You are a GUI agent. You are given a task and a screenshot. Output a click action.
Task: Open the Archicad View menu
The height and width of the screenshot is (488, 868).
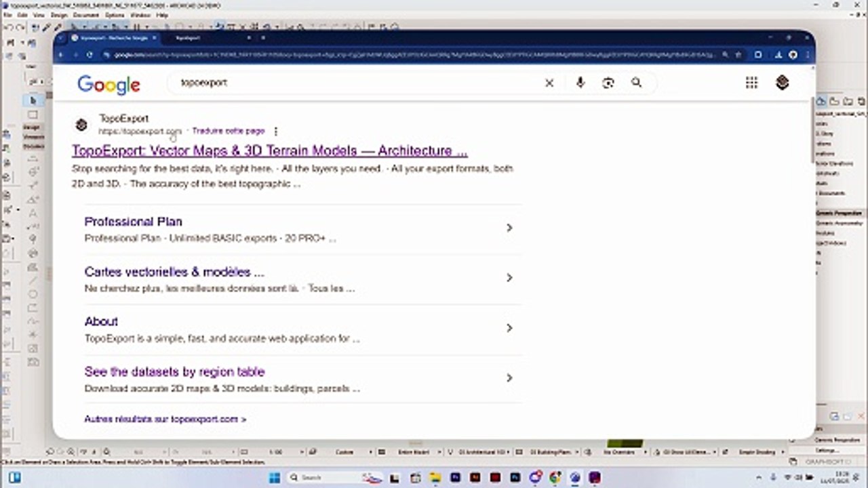click(x=39, y=15)
